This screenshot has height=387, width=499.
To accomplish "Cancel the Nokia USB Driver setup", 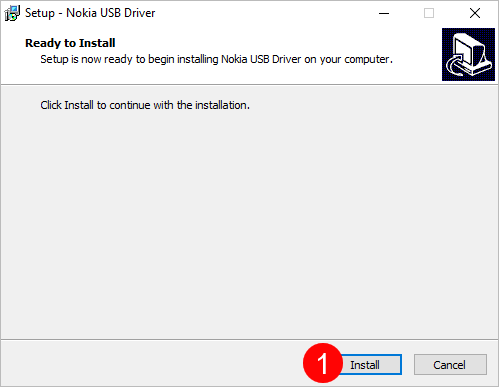I will [450, 365].
